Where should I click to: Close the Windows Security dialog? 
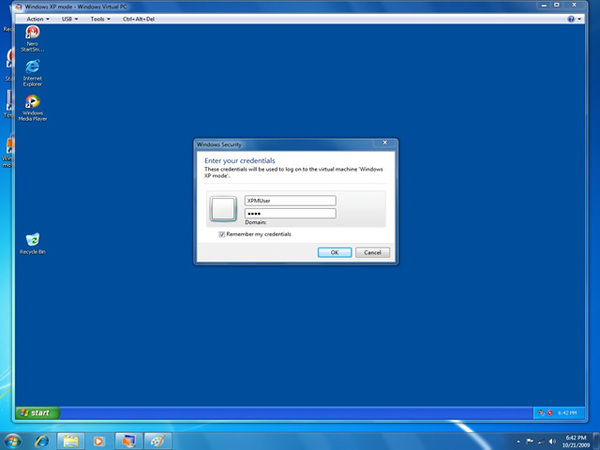click(x=385, y=143)
